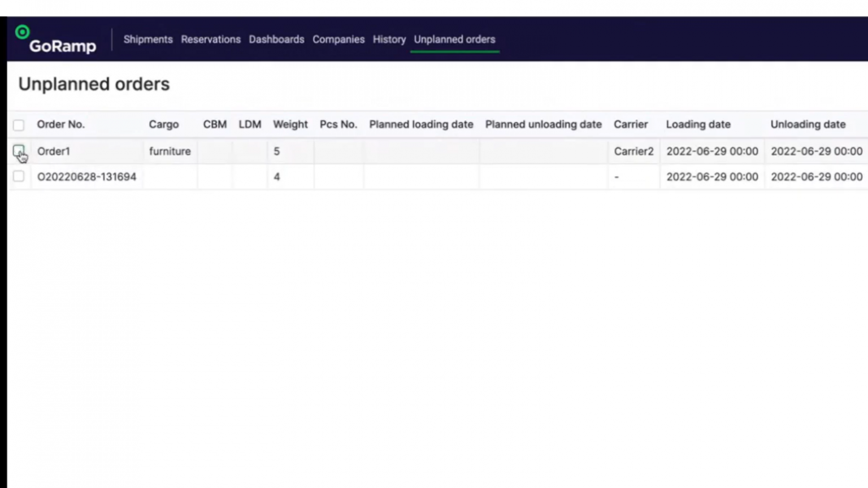Switch to the Reservations tab

click(x=211, y=40)
